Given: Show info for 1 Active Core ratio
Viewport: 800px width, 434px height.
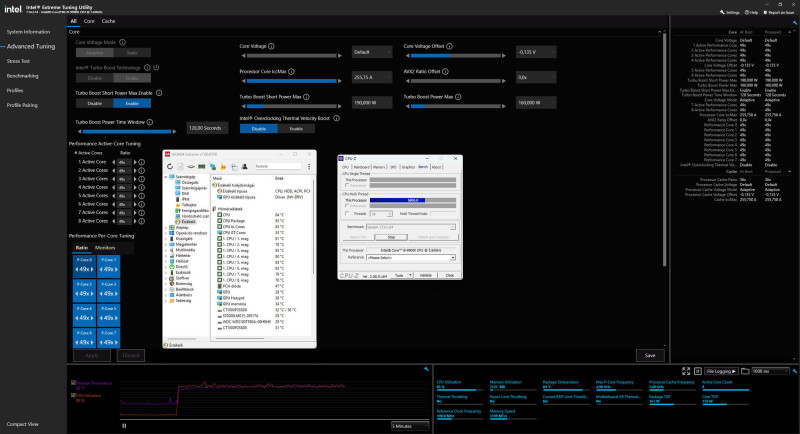Looking at the screenshot, I should point(142,162).
